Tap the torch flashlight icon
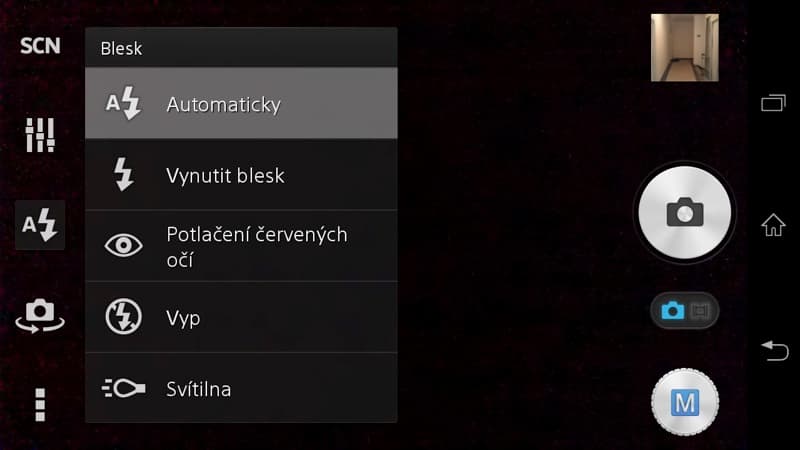The image size is (800, 450). pos(124,388)
